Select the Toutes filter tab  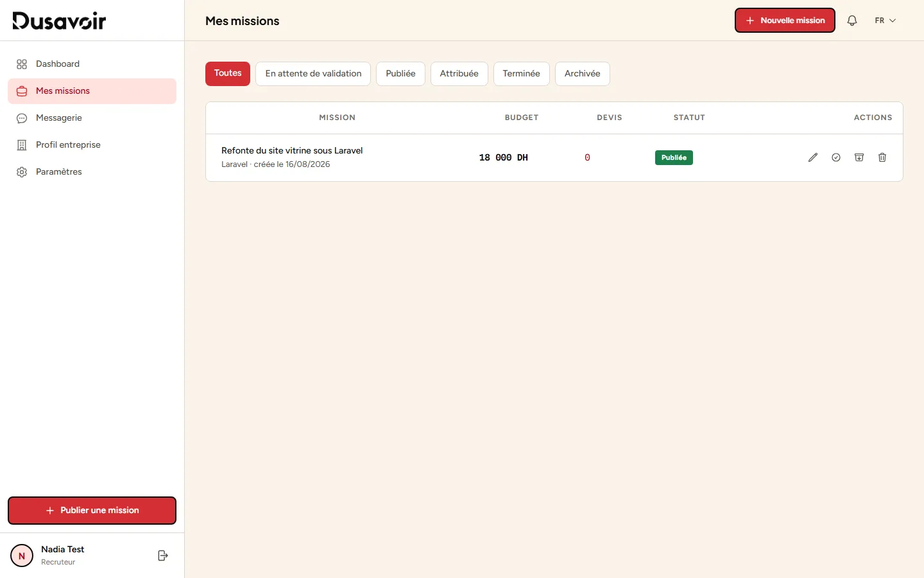pyautogui.click(x=228, y=73)
